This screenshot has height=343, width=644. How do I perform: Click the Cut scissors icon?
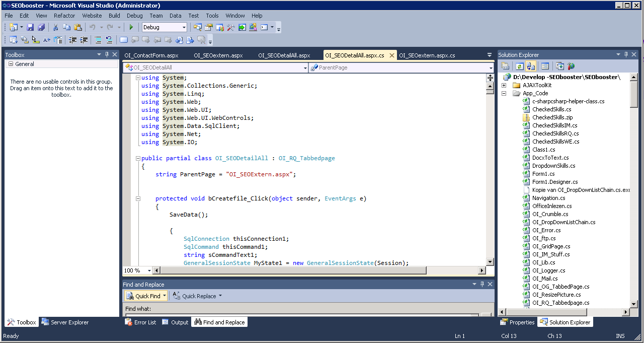click(55, 27)
